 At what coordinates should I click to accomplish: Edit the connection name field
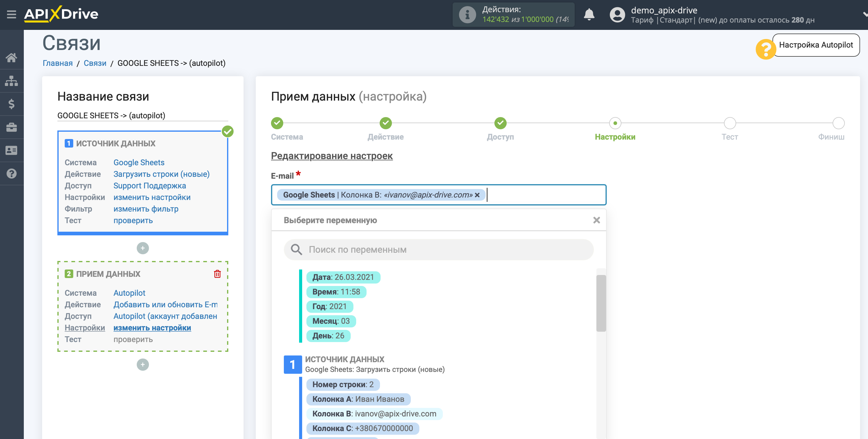(x=143, y=116)
